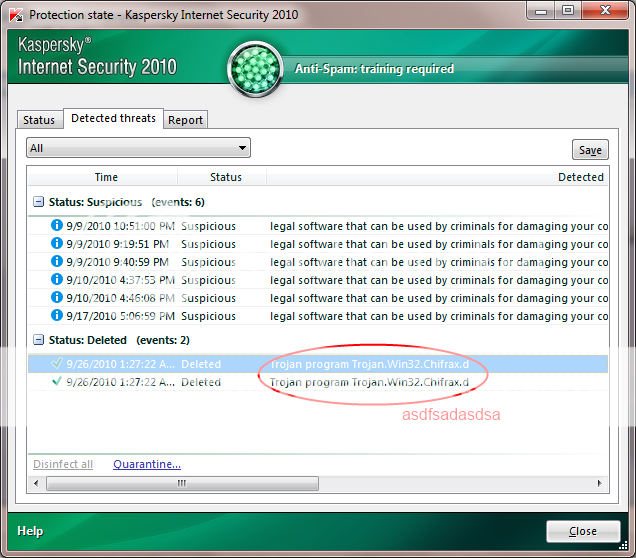The width and height of the screenshot is (636, 558).
Task: Select the 9/17/2010 5:06:59 PM timestamp
Action: click(x=120, y=316)
